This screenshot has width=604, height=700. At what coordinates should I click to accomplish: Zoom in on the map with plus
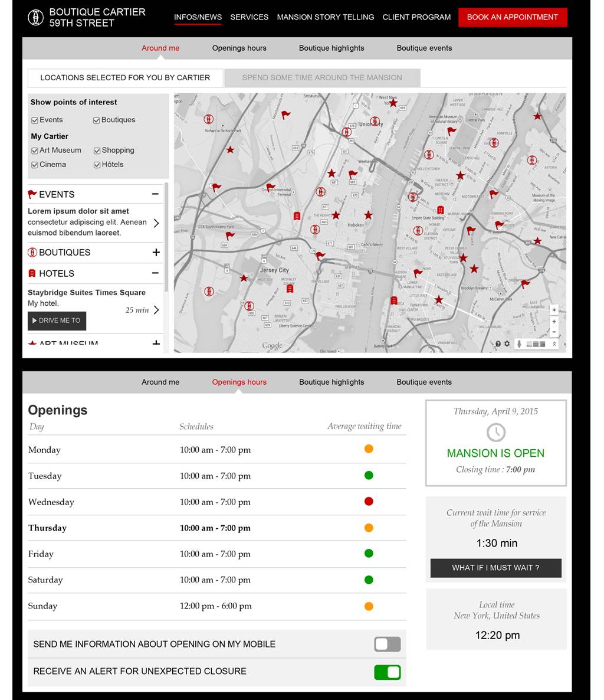[554, 322]
